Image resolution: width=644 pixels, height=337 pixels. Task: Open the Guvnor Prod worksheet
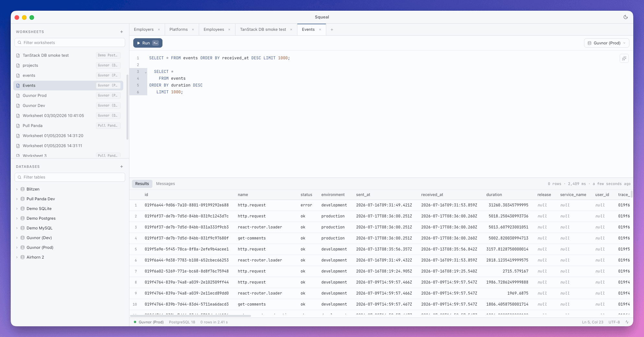[x=68, y=96]
